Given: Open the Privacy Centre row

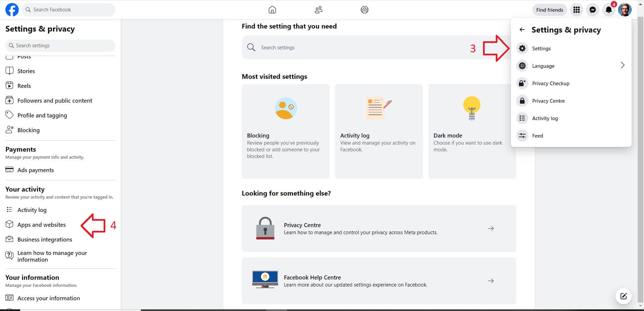Looking at the screenshot, I should 379,228.
